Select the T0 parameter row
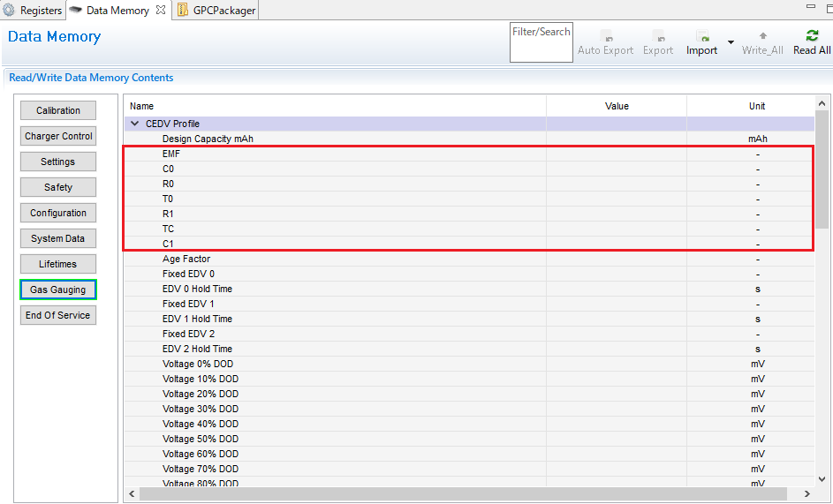The height and width of the screenshot is (504, 833). (469, 199)
